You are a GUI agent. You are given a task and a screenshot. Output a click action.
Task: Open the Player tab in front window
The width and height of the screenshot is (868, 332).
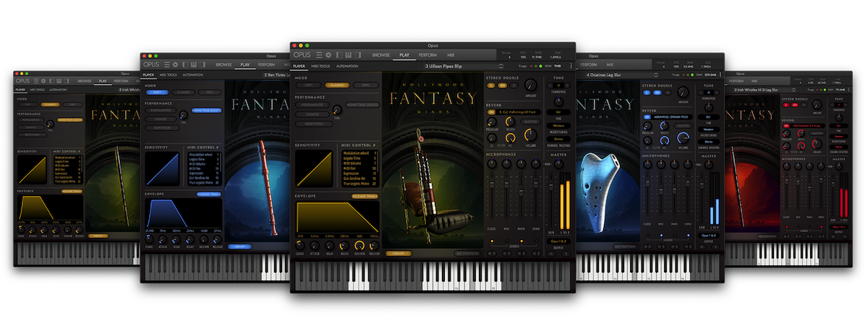299,66
